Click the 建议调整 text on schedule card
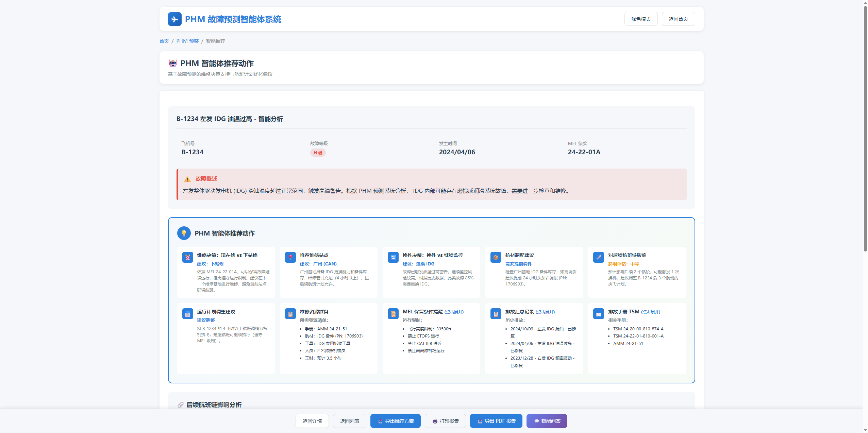The height and width of the screenshot is (433, 868). [206, 320]
